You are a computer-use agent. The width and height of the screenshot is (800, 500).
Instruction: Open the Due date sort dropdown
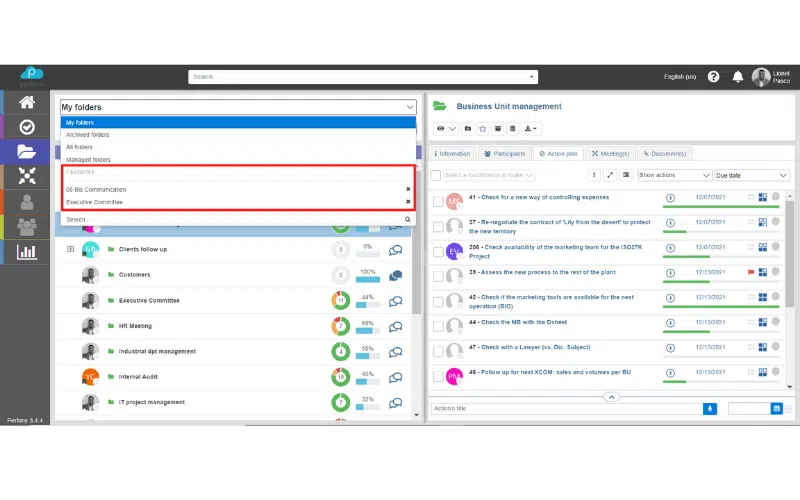tap(751, 175)
